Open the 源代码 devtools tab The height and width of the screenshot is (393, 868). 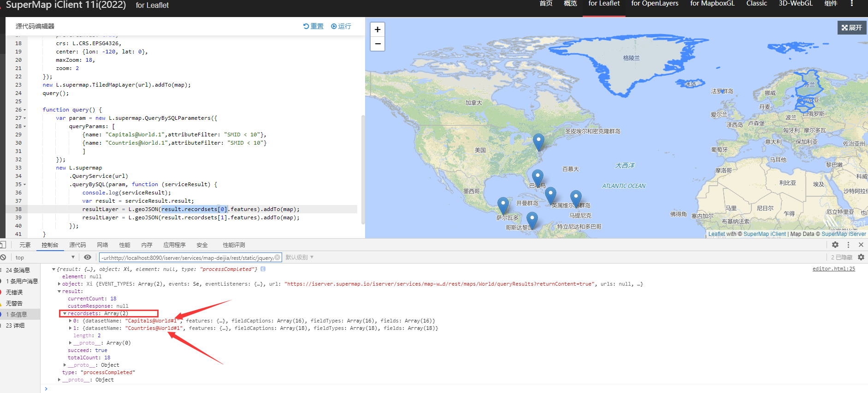tap(77, 245)
